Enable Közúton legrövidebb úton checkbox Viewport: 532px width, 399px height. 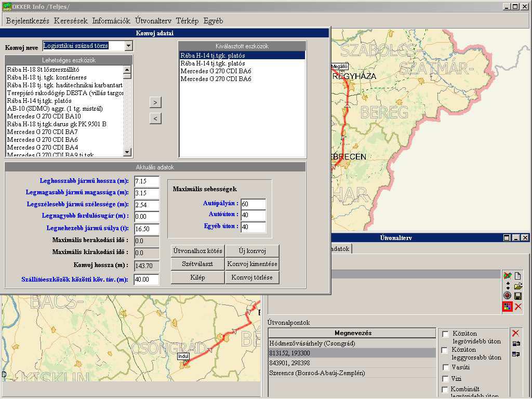click(x=445, y=334)
